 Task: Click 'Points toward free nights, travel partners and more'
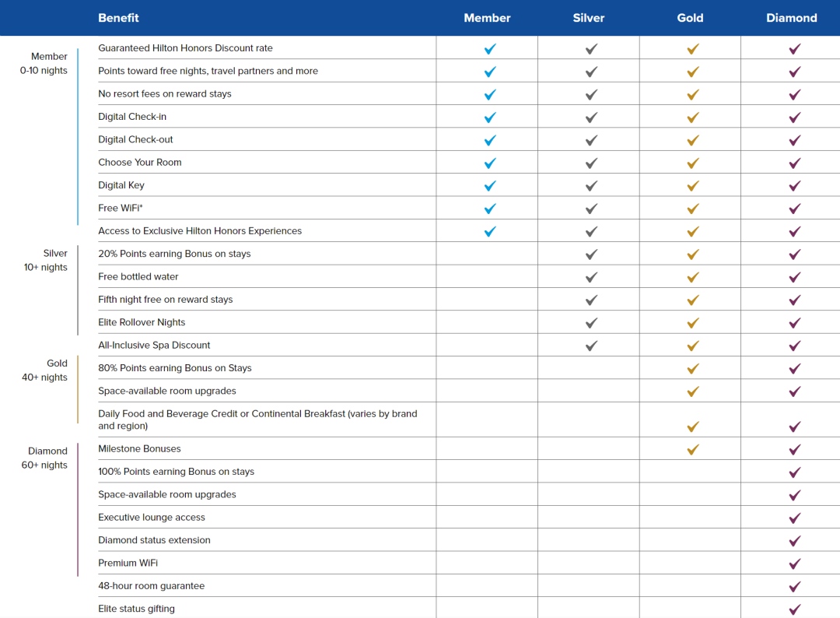click(208, 71)
